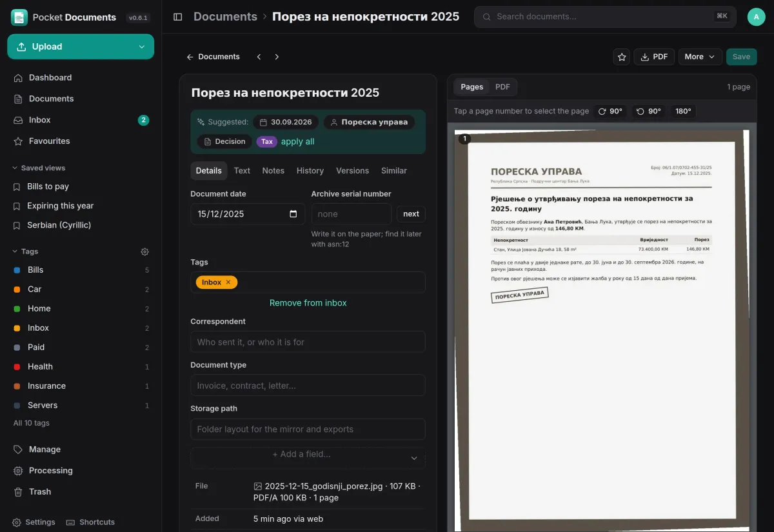Viewport: 774px width, 532px height.
Task: Go back to Documents link
Action: pyautogui.click(x=213, y=57)
